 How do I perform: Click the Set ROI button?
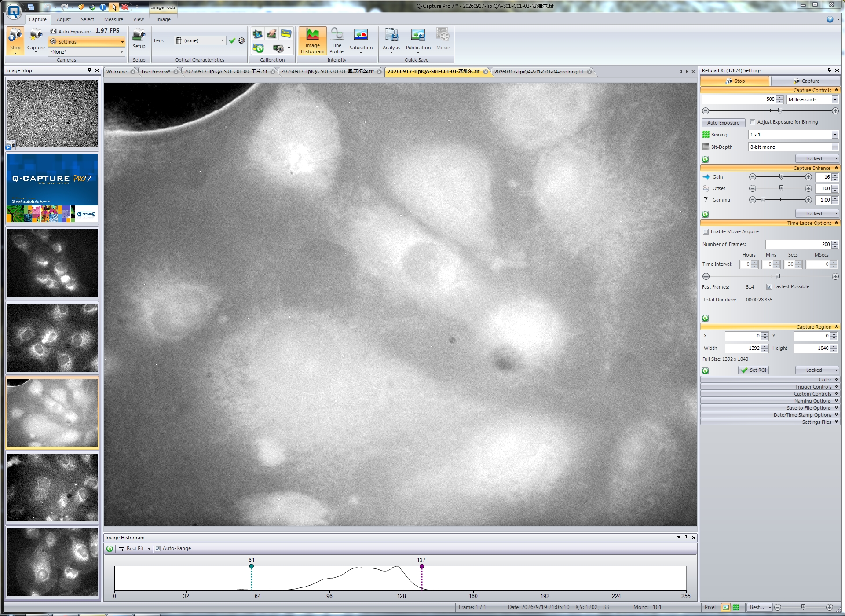(x=754, y=370)
